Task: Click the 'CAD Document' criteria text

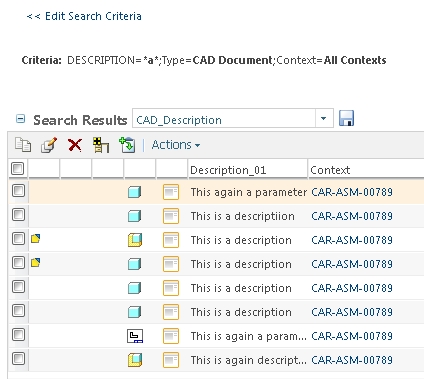Action: point(233,60)
